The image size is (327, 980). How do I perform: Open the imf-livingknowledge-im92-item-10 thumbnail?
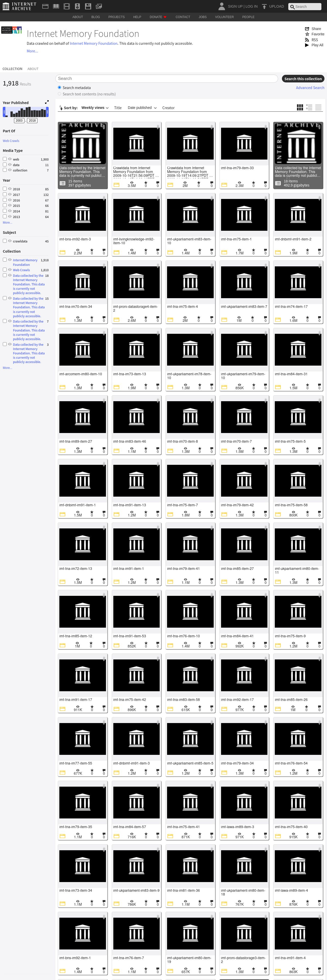tap(136, 215)
